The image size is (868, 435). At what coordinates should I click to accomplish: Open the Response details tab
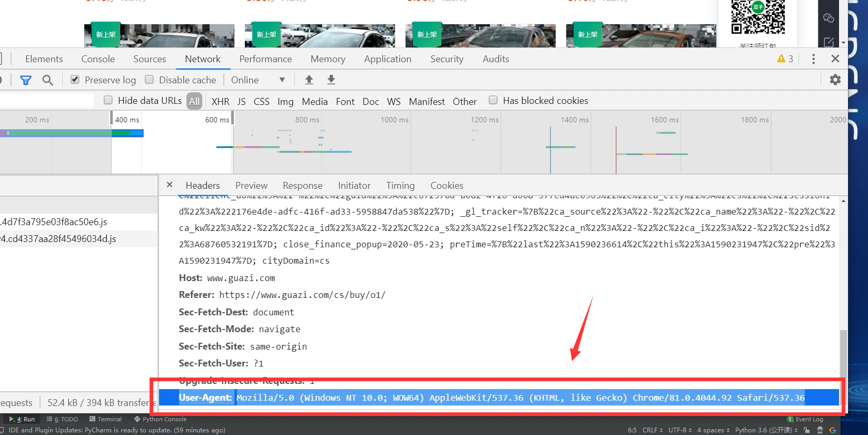click(x=302, y=186)
